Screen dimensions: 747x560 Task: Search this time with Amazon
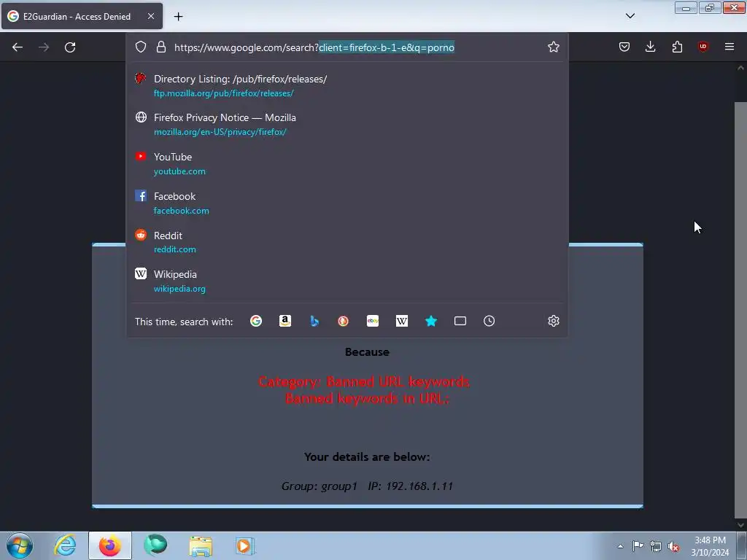coord(285,322)
